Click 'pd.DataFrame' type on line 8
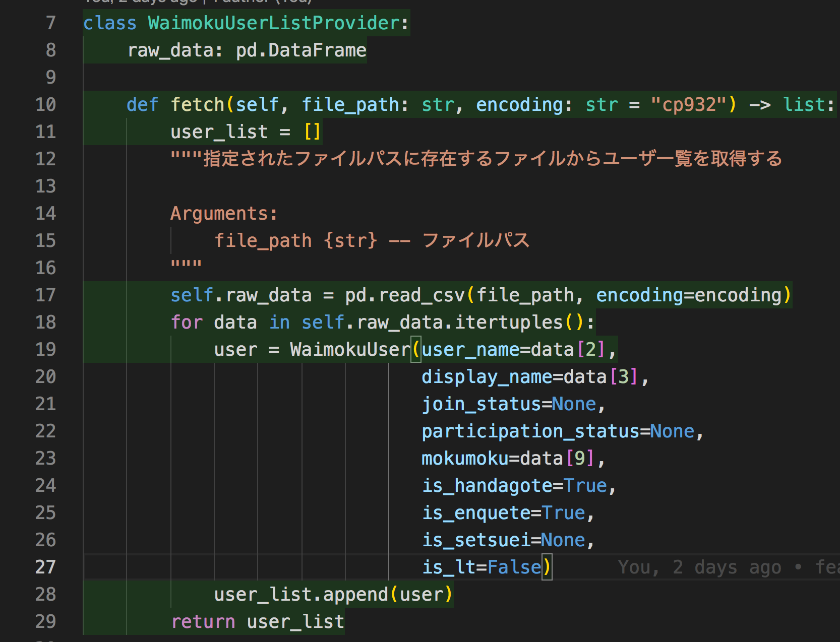This screenshot has height=642, width=840. point(301,50)
